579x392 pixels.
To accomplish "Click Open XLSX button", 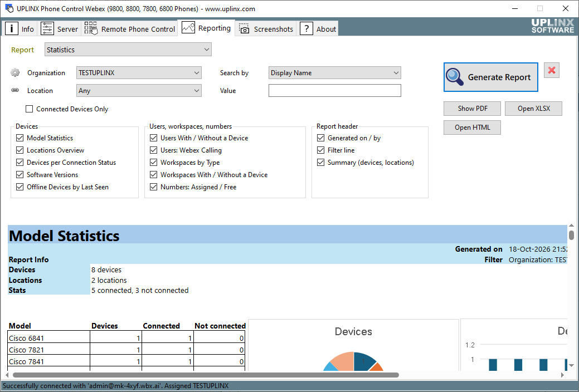I will pyautogui.click(x=533, y=109).
